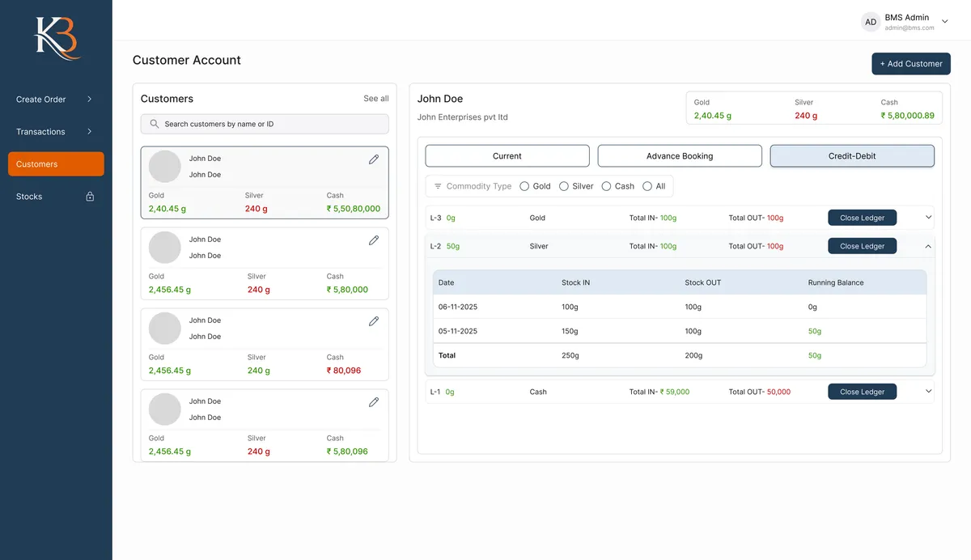Click the lock icon beside Stocks

point(90,197)
